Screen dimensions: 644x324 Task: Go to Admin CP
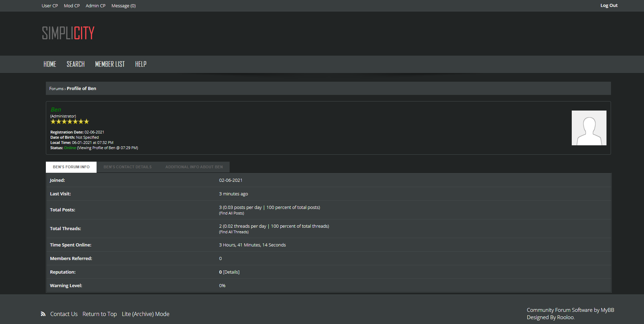pyautogui.click(x=96, y=6)
